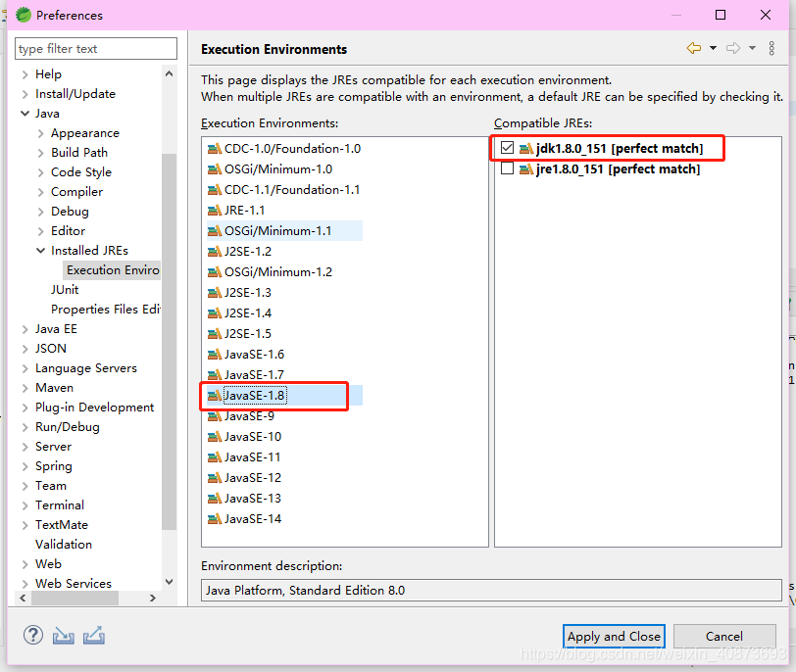Open the view menu three-dots icon
This screenshot has height=672, width=796.
tap(772, 48)
